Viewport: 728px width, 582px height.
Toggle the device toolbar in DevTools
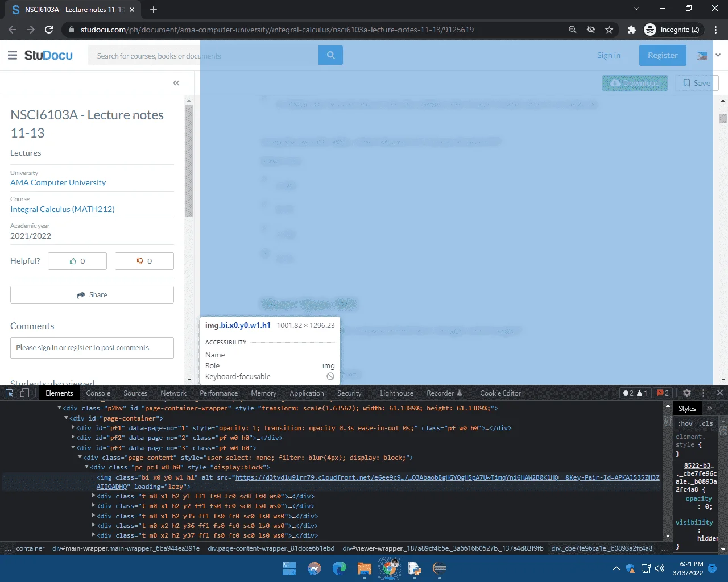(x=24, y=393)
